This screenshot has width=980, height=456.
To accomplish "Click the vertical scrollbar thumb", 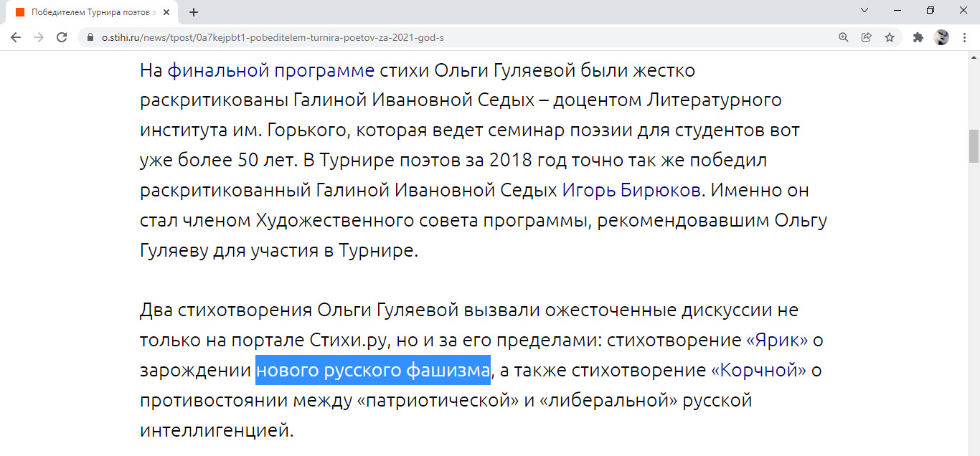I will (974, 146).
